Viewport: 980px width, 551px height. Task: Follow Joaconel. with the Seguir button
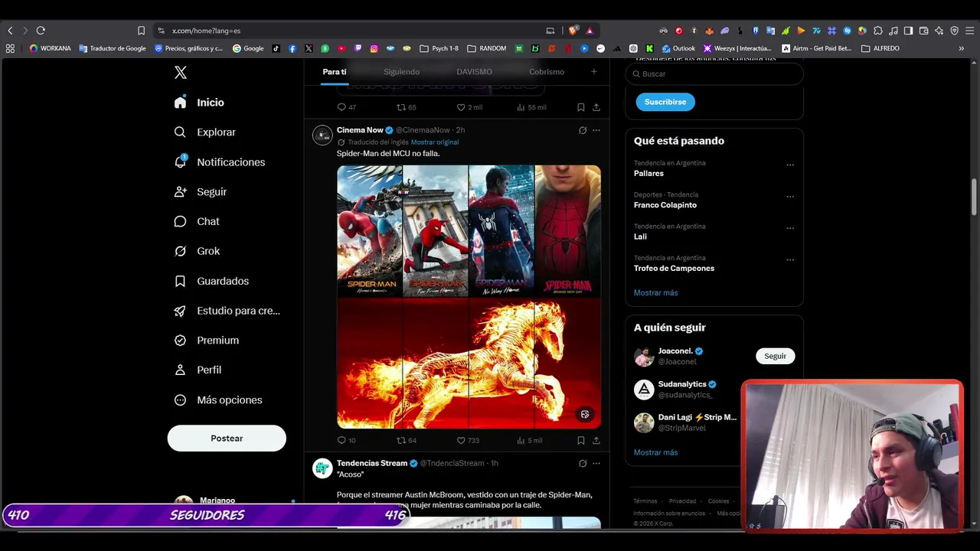click(775, 356)
